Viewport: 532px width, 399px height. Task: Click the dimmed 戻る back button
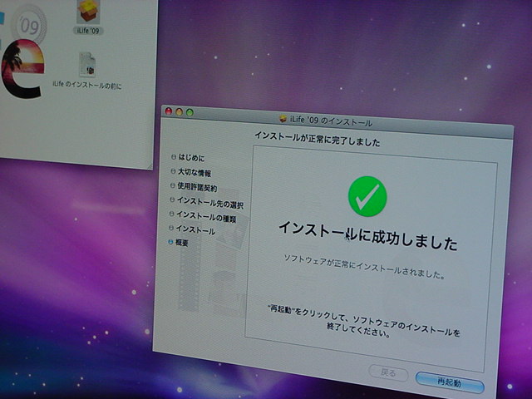(x=388, y=373)
